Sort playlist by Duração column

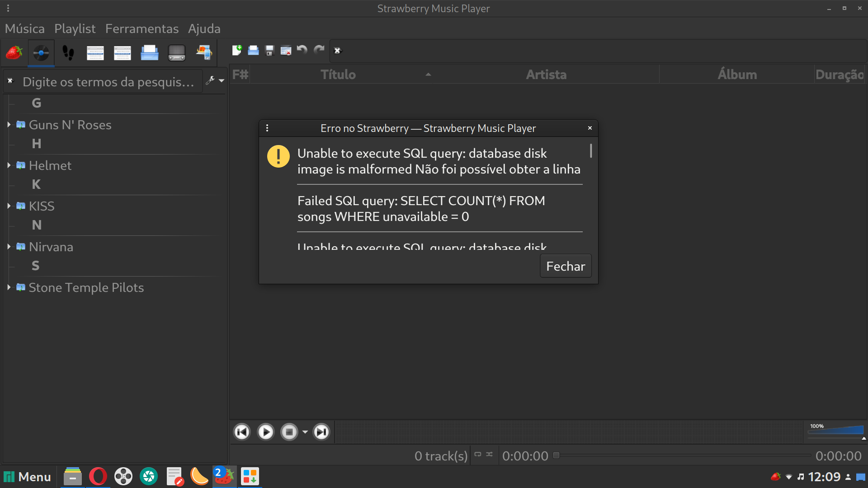840,75
